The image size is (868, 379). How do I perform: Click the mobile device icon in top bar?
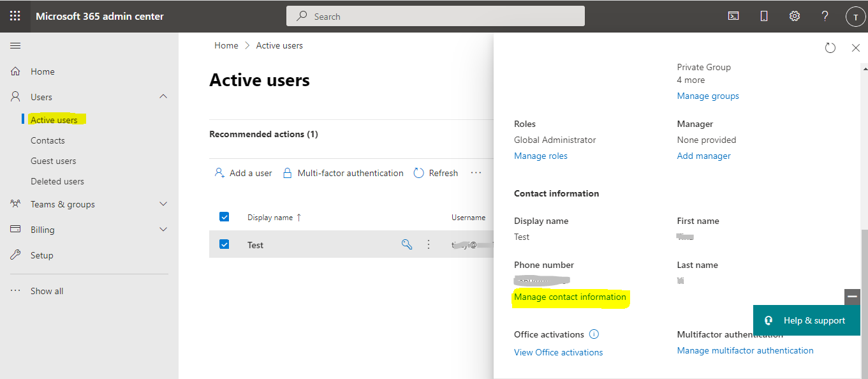(763, 15)
